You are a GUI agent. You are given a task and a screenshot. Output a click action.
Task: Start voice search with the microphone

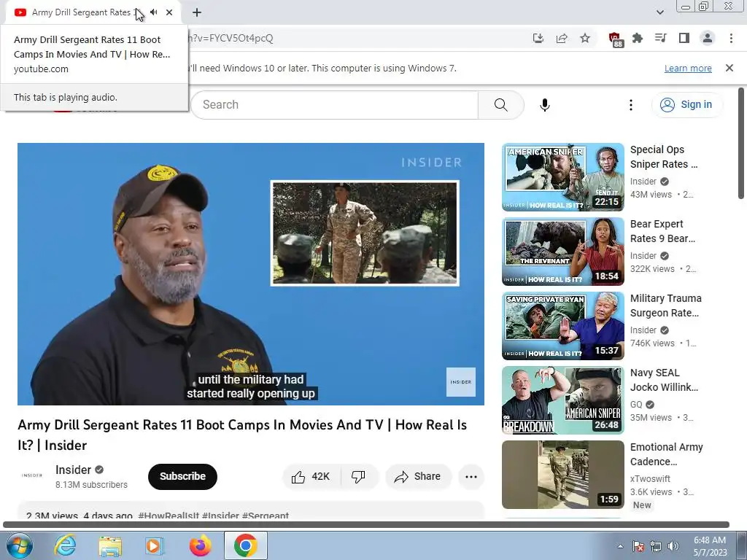tap(545, 105)
